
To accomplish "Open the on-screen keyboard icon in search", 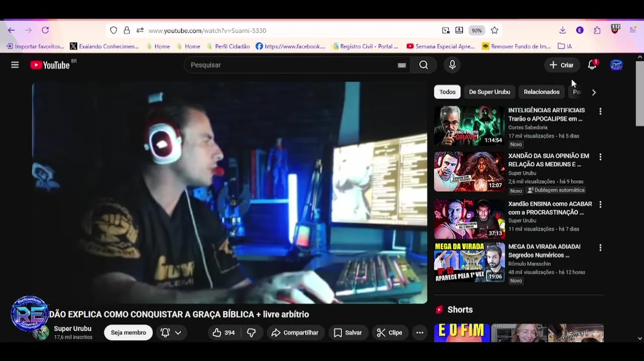I will coord(402,65).
